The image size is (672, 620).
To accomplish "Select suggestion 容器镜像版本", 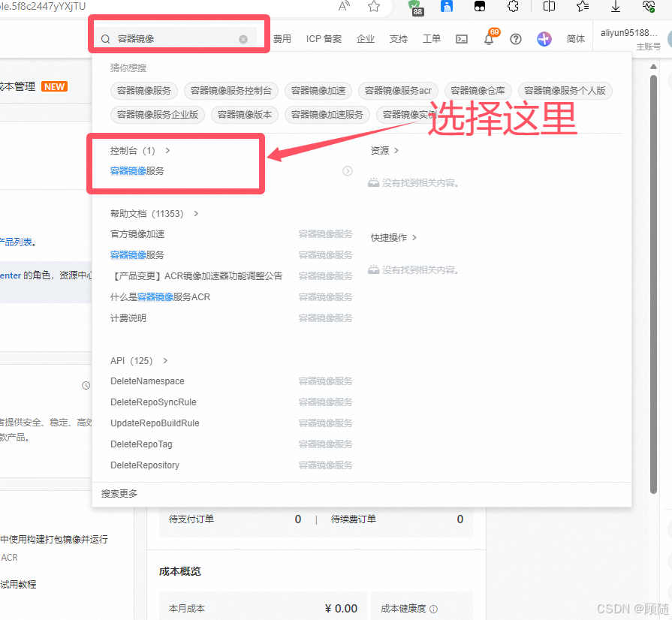I will click(x=245, y=115).
